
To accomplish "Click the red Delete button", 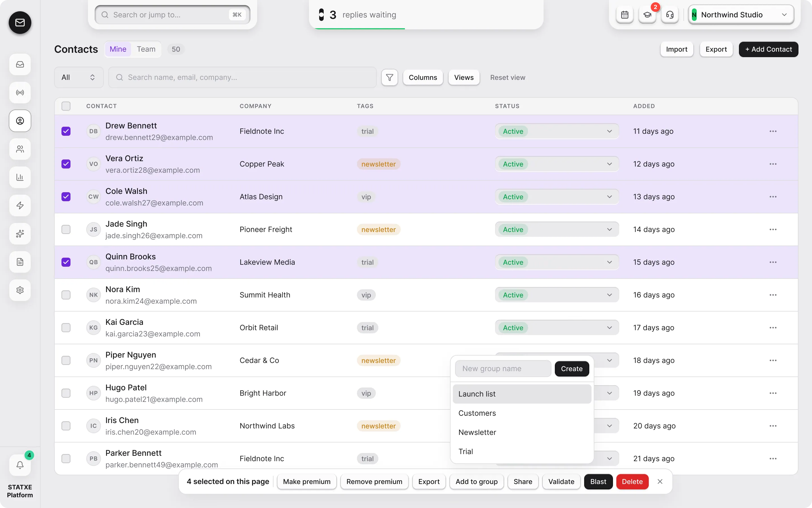I will point(632,481).
